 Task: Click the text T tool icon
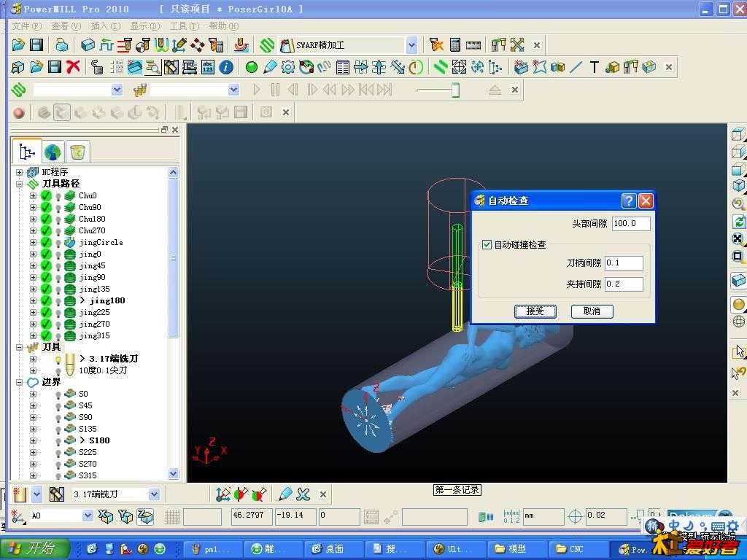pyautogui.click(x=594, y=67)
